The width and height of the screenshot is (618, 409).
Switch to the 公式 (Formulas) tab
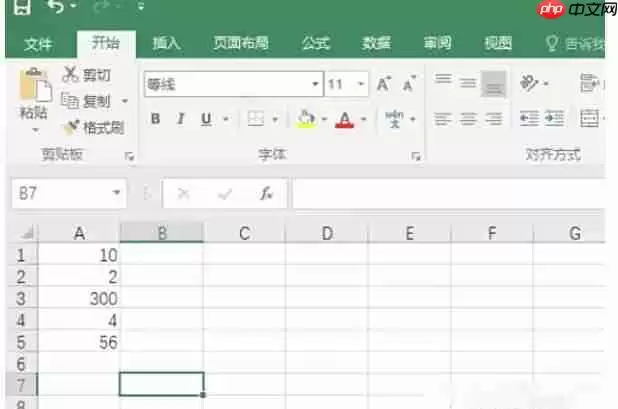pyautogui.click(x=316, y=43)
